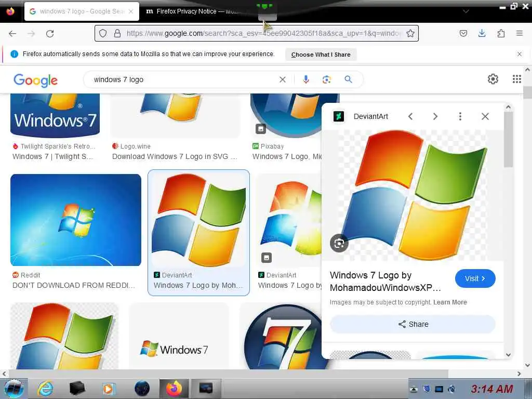This screenshot has height=399, width=532.
Task: Share the image with the Share button
Action: 413,324
